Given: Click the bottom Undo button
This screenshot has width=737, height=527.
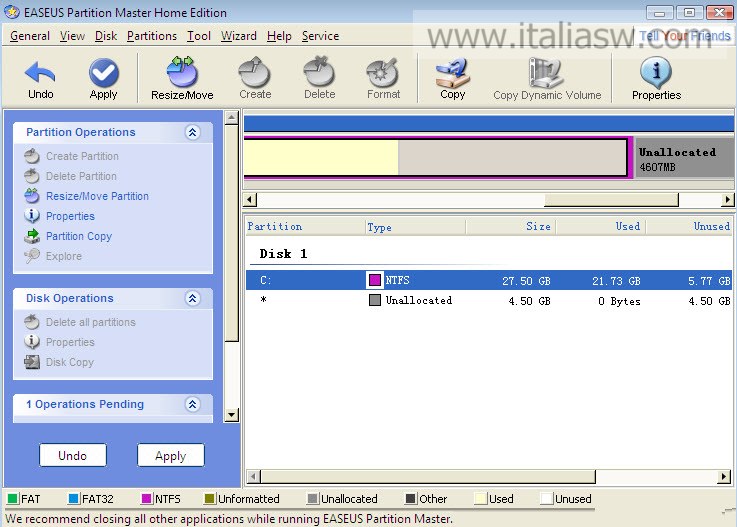Looking at the screenshot, I should [x=73, y=455].
